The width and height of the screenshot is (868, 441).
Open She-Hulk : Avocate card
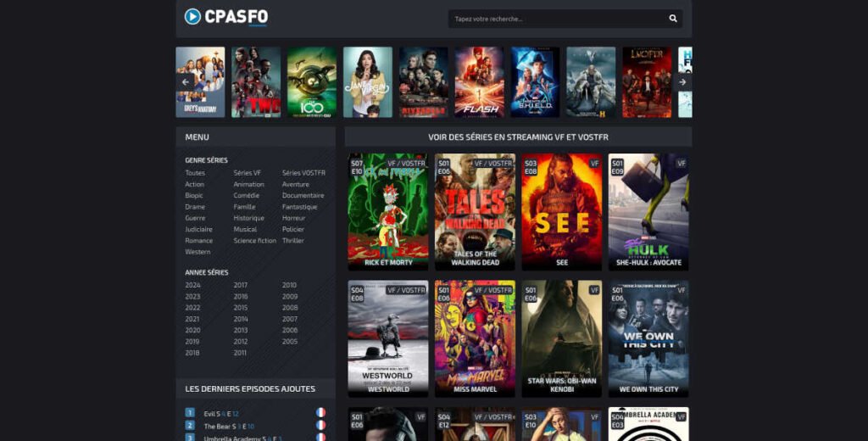point(648,212)
